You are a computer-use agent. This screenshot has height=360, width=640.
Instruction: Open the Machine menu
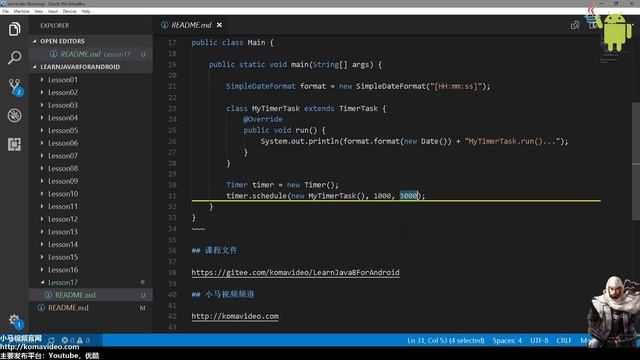coord(21,11)
